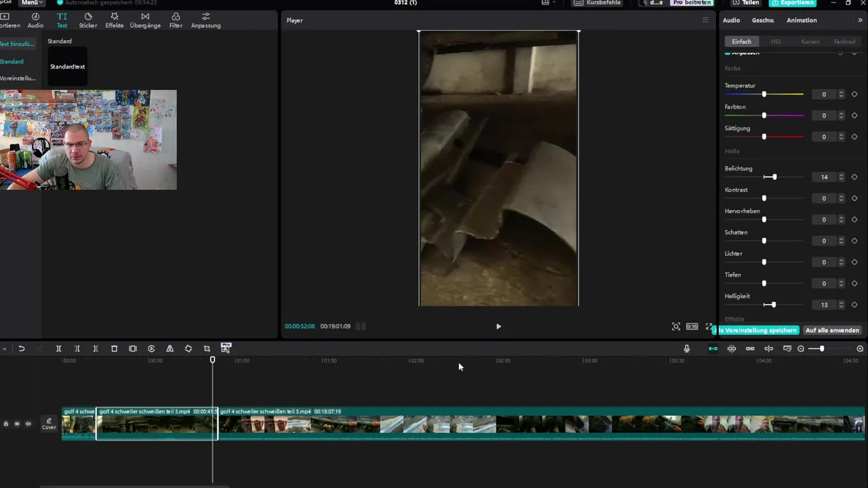868x488 pixels.
Task: Click Pro beitreten button
Action: 692,3
